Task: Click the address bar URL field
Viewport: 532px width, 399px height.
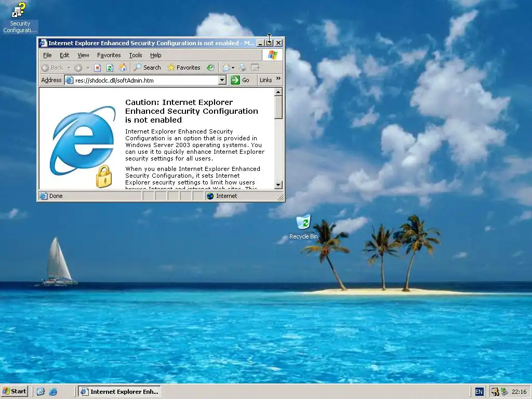Action: point(146,81)
